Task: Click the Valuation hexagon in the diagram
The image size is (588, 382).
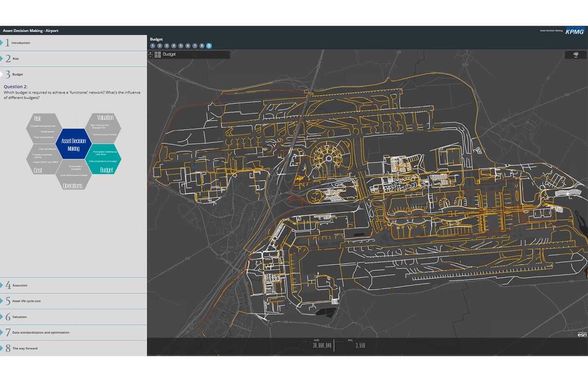Action: click(103, 128)
